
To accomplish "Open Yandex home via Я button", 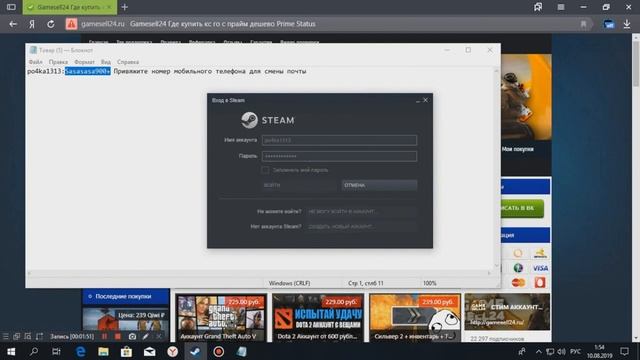I will (x=32, y=24).
